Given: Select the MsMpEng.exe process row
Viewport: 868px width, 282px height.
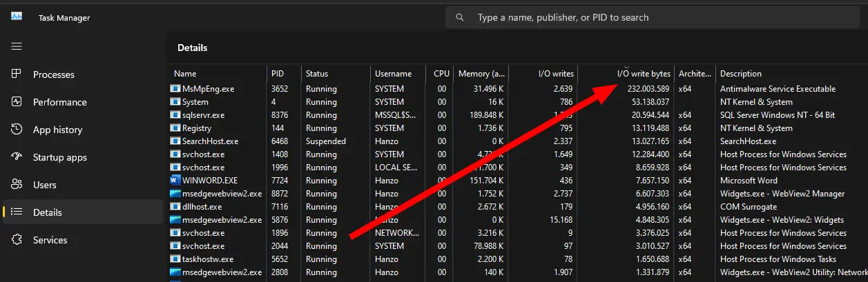Looking at the screenshot, I should click(518, 89).
